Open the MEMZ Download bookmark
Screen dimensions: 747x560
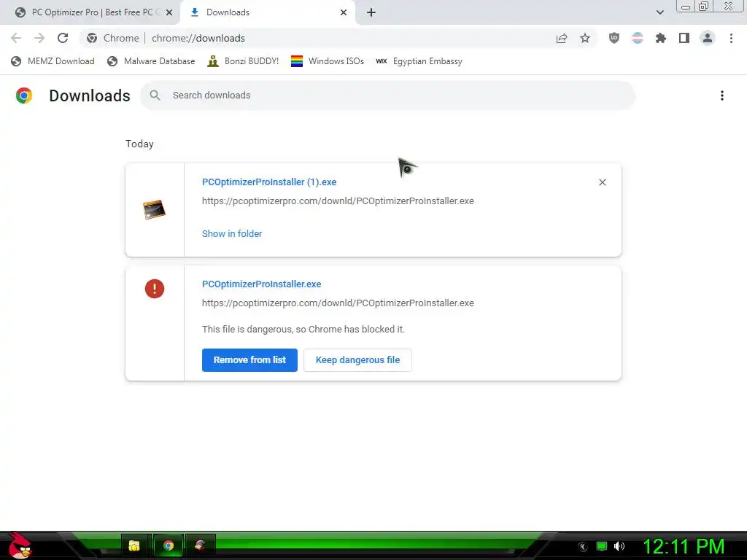pyautogui.click(x=53, y=61)
